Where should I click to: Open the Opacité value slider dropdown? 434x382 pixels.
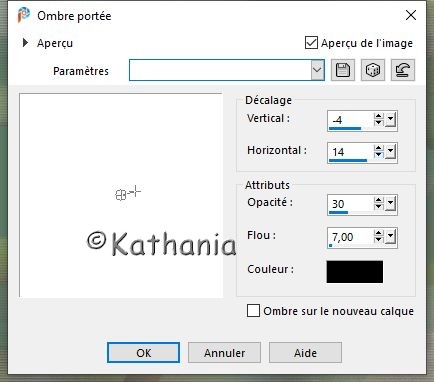pos(390,204)
